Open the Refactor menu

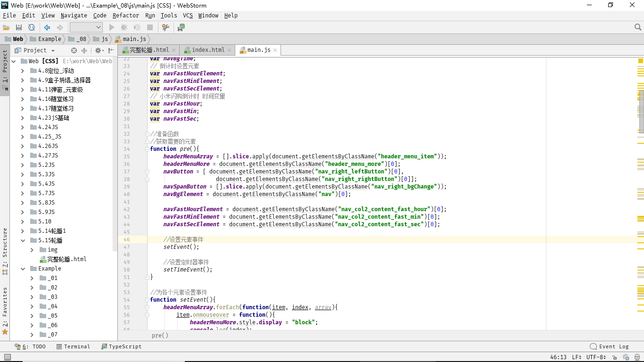(x=126, y=16)
